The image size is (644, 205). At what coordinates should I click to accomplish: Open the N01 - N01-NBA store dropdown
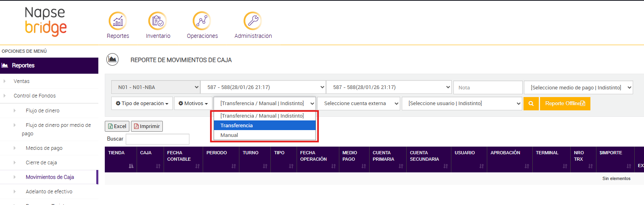[156, 87]
